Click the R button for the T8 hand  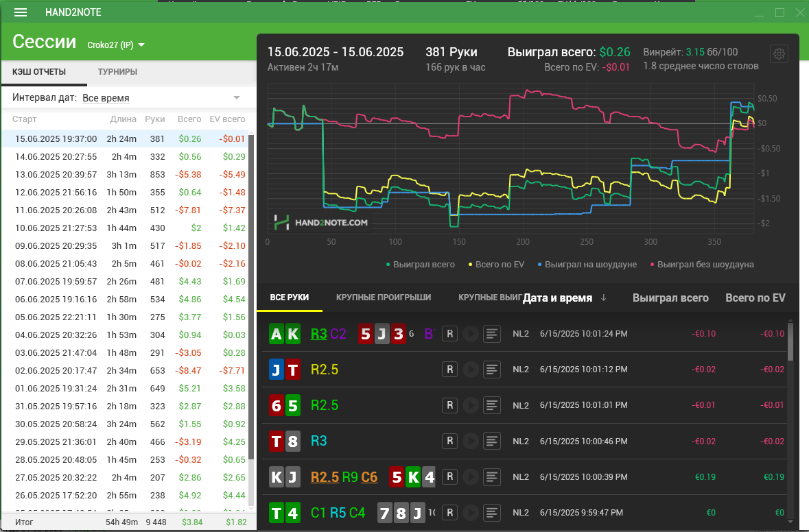[x=450, y=442]
